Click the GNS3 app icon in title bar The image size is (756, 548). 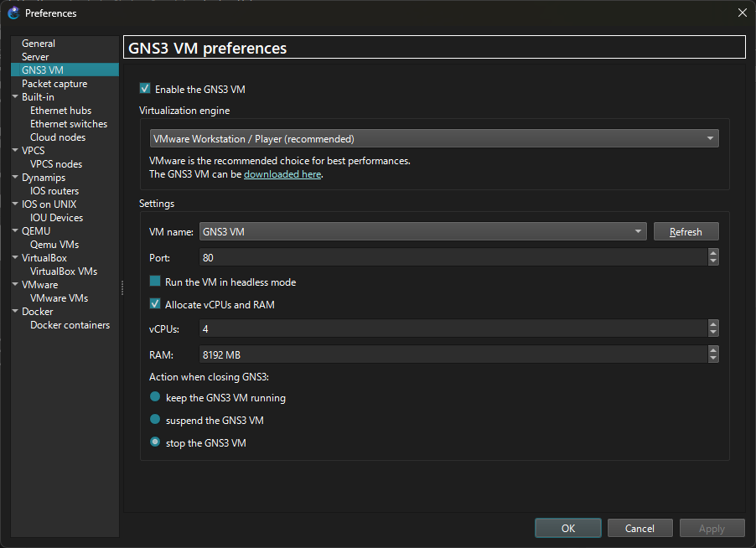pos(13,13)
